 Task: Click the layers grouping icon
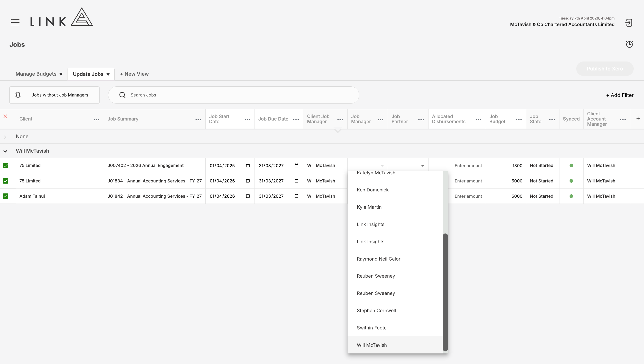pos(18,95)
